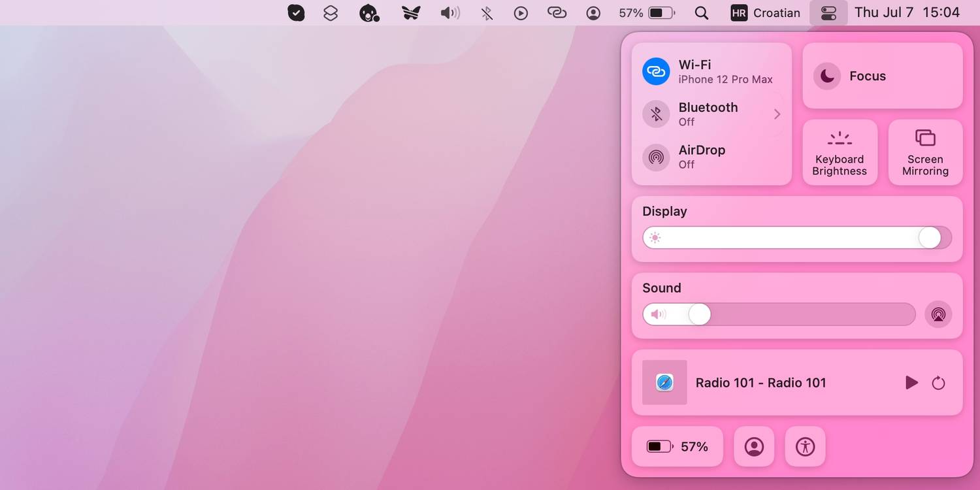
Task: Click the reload icon beside the play button
Action: [938, 383]
